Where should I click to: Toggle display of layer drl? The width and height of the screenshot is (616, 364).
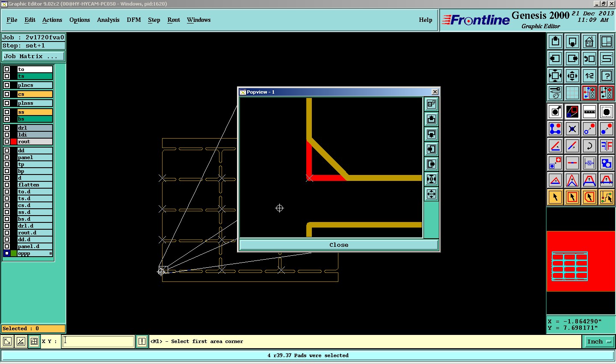(7, 128)
